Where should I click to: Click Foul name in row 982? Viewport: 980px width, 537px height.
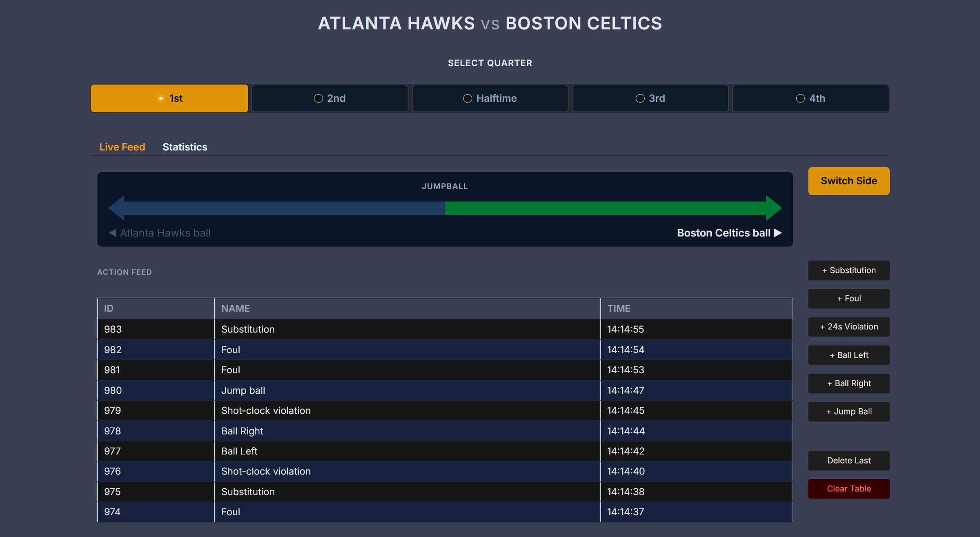click(231, 350)
